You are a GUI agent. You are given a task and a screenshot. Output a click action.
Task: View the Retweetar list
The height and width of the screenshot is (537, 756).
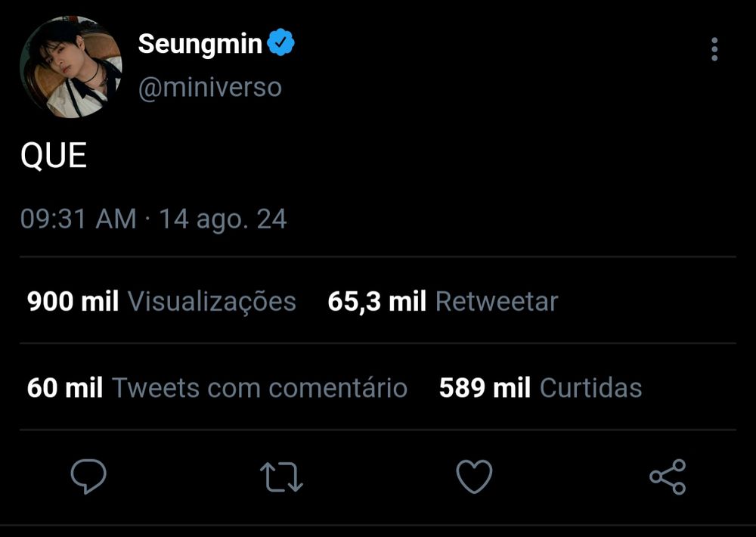497,302
